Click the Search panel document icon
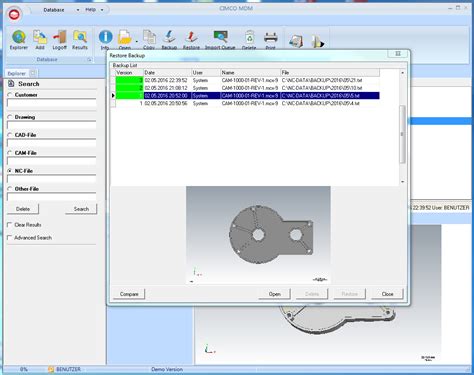 click(11, 84)
